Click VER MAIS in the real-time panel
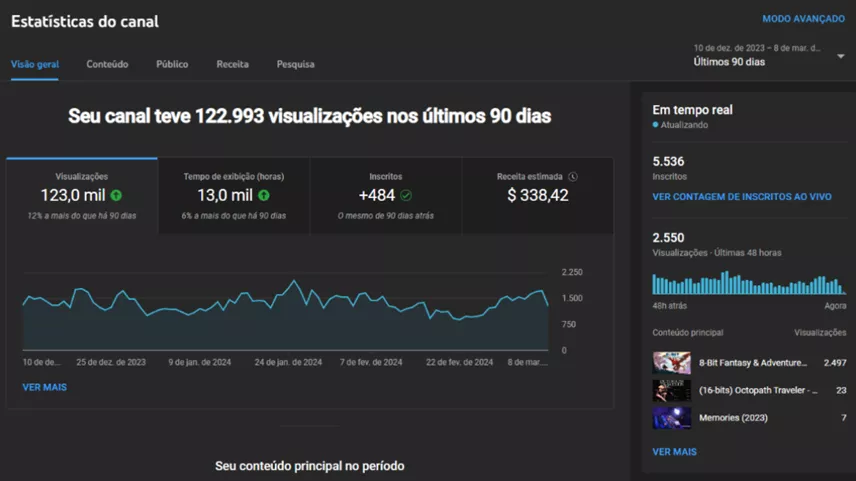This screenshot has height=481, width=856. [x=674, y=452]
